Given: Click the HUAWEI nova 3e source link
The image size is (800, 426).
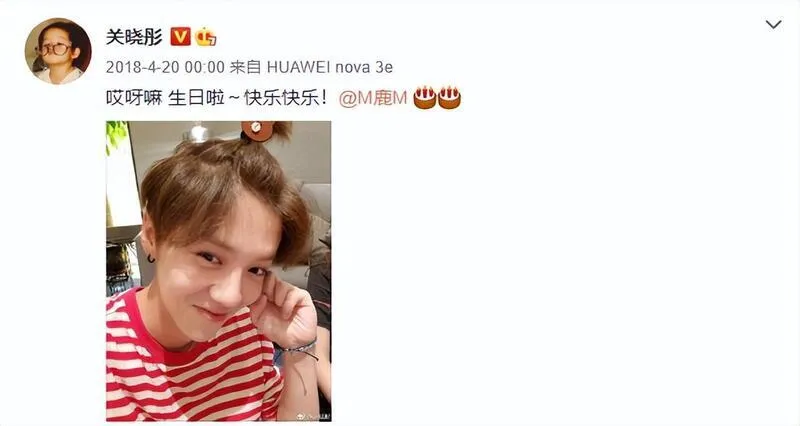Looking at the screenshot, I should (330, 67).
